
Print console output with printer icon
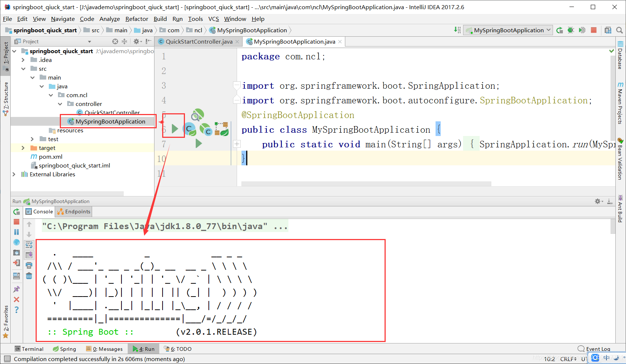click(x=29, y=265)
